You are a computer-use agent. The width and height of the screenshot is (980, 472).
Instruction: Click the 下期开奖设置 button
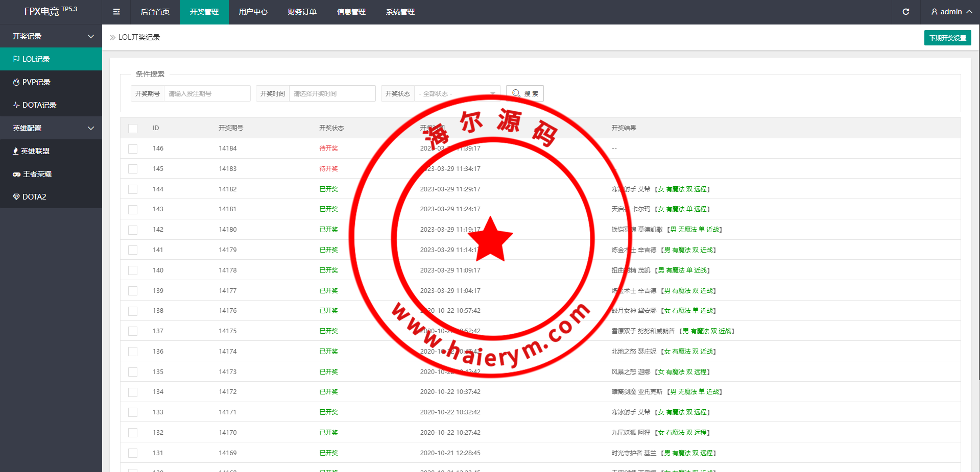[947, 38]
